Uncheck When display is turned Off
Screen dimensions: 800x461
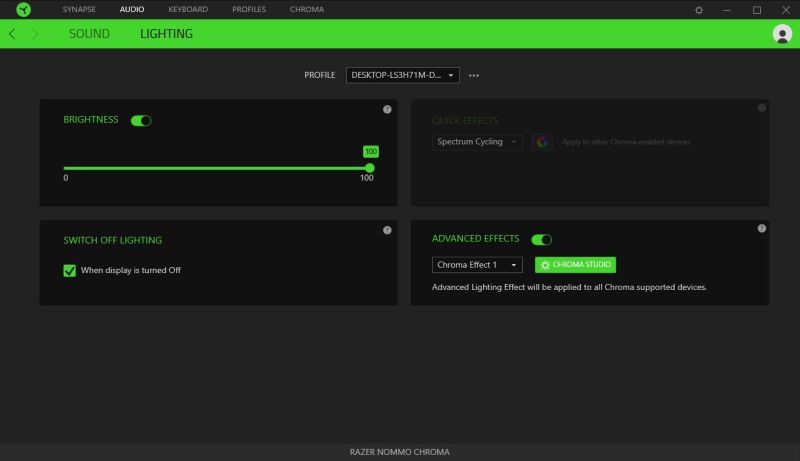click(69, 270)
